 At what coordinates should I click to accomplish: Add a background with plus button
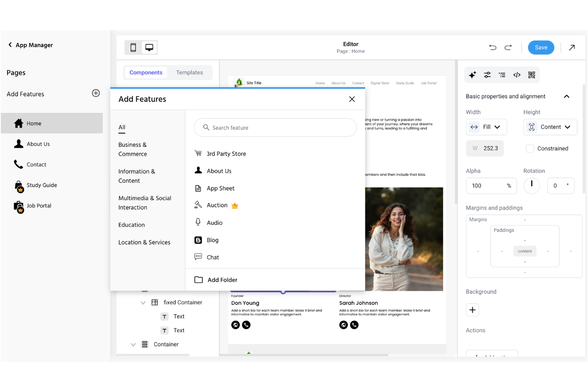tap(472, 310)
